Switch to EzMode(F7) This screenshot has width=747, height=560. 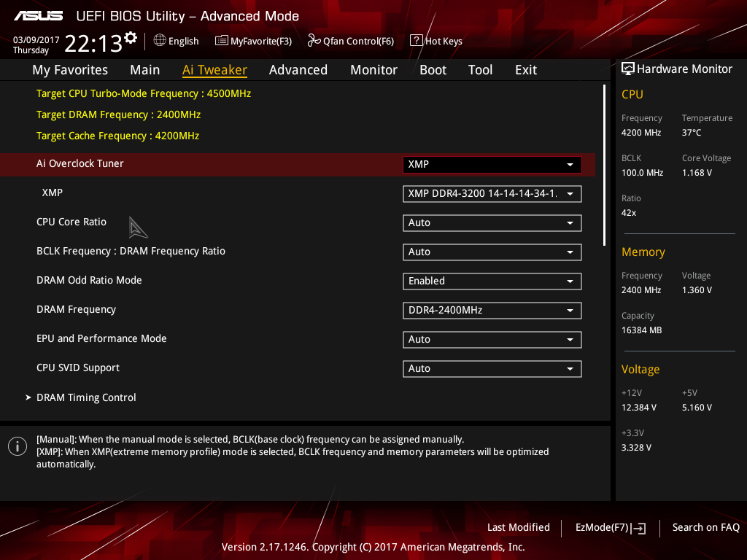point(611,528)
